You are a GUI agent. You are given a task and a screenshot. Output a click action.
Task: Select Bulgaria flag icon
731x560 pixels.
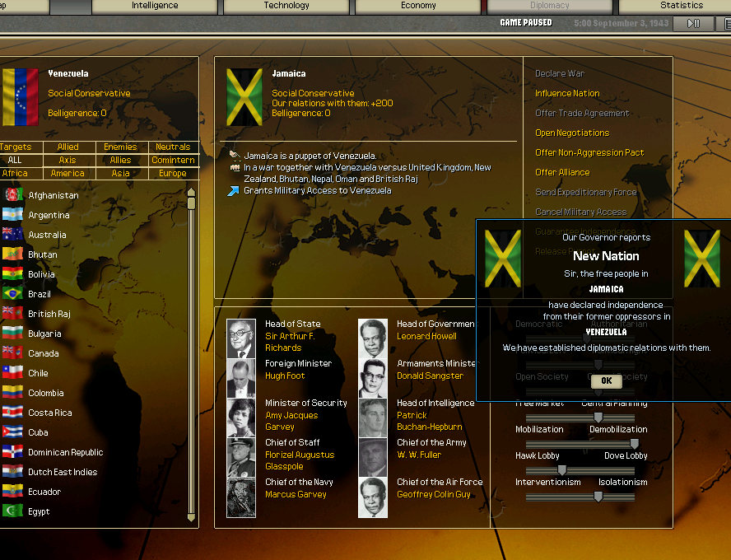(x=12, y=333)
